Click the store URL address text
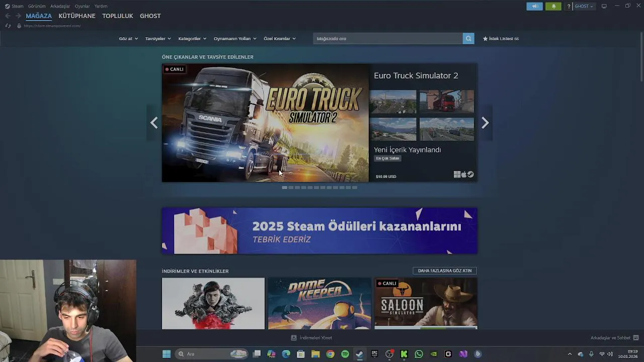Screen dimensions: 644x362 point(52,26)
